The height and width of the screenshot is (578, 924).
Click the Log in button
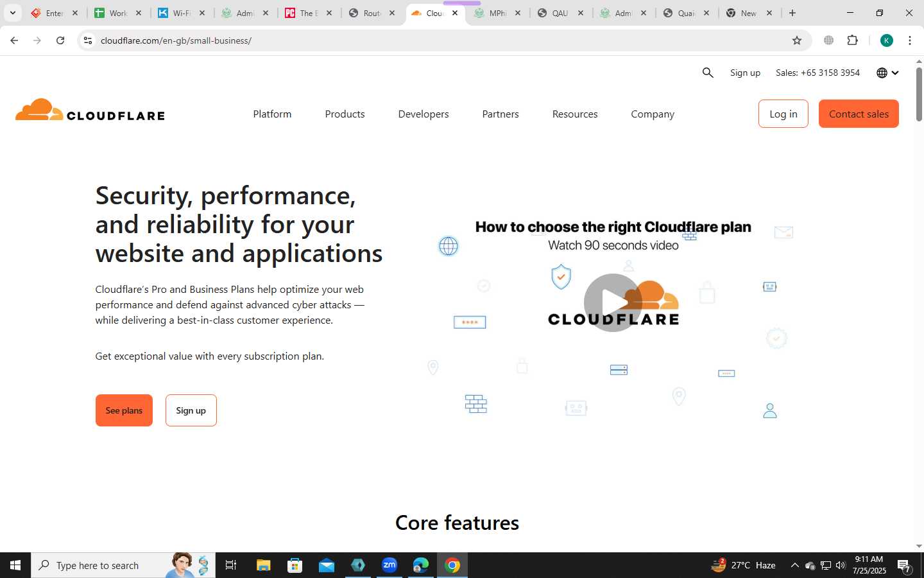point(783,114)
